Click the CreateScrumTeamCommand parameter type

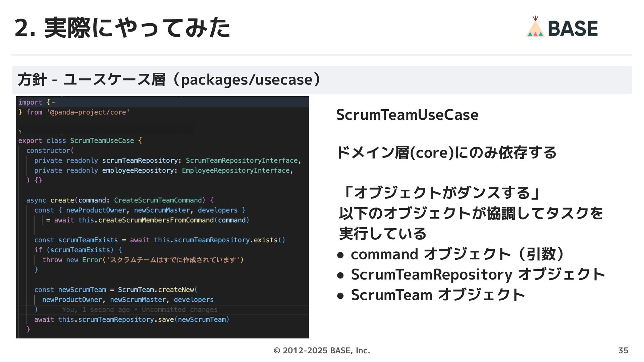[x=158, y=200]
